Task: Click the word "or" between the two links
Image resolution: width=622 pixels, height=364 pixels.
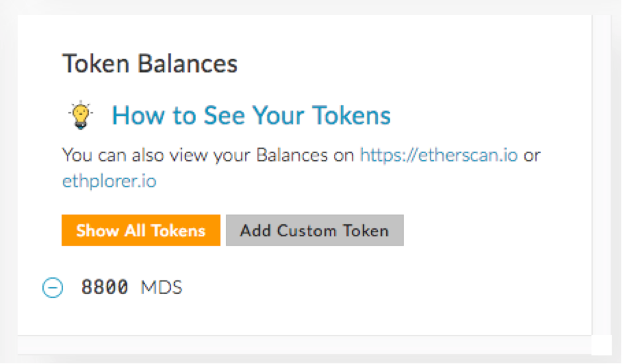Action: [532, 156]
